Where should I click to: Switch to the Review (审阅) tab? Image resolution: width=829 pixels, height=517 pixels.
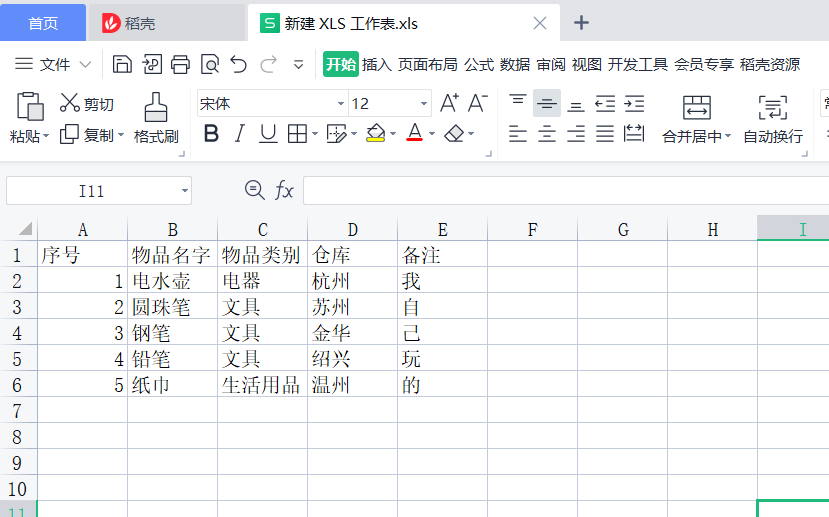coord(551,64)
